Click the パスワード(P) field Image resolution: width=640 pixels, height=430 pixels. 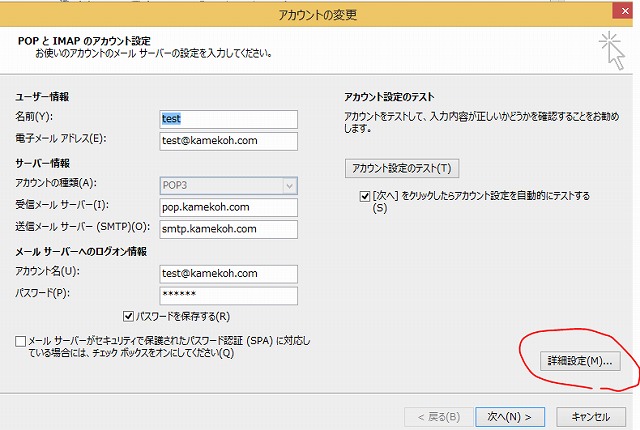tap(229, 295)
